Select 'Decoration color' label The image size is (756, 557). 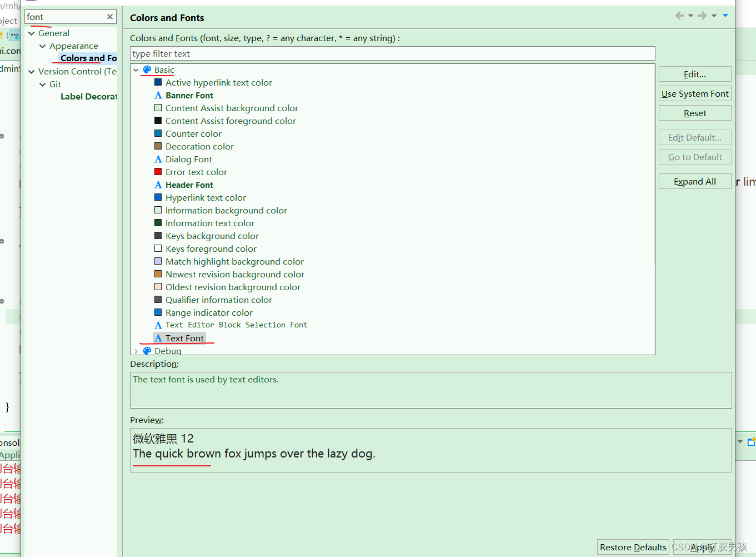click(199, 146)
